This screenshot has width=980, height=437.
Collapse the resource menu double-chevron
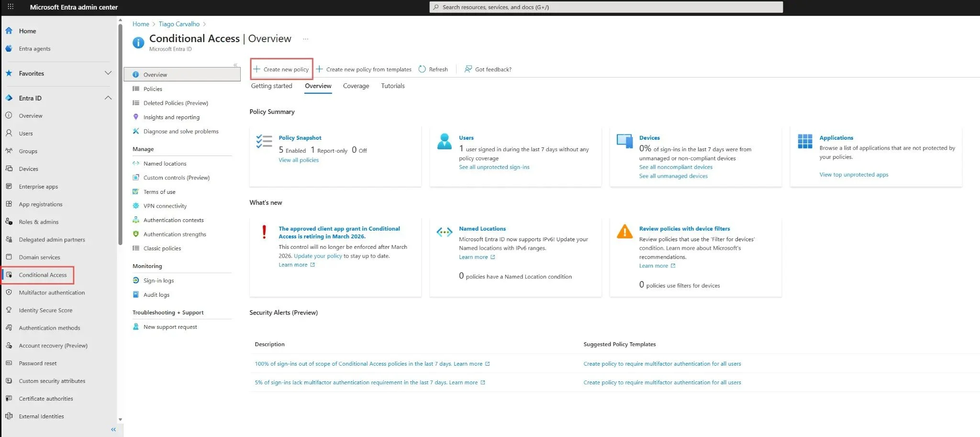[235, 65]
